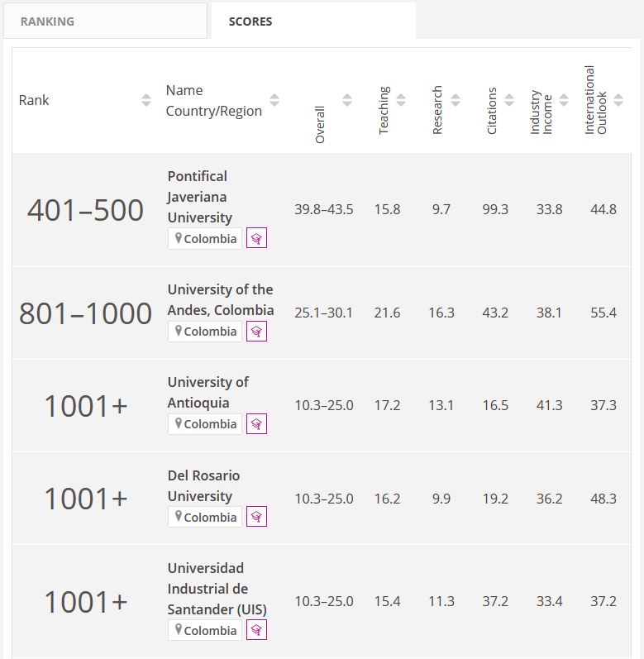Click graduation cap icon for University of the Andes
Screen dimensions: 644x659
point(256,332)
